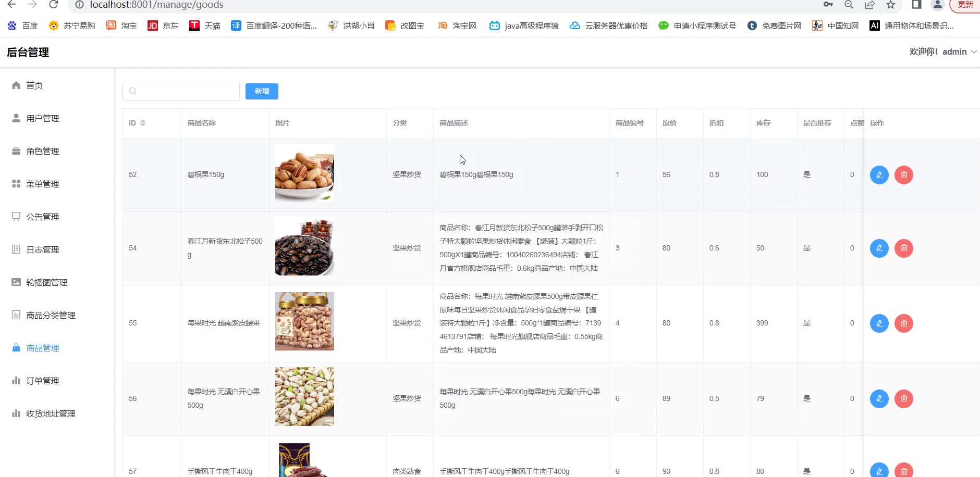Open the 京东 bookmark
Image resolution: width=980 pixels, height=477 pixels.
click(163, 26)
